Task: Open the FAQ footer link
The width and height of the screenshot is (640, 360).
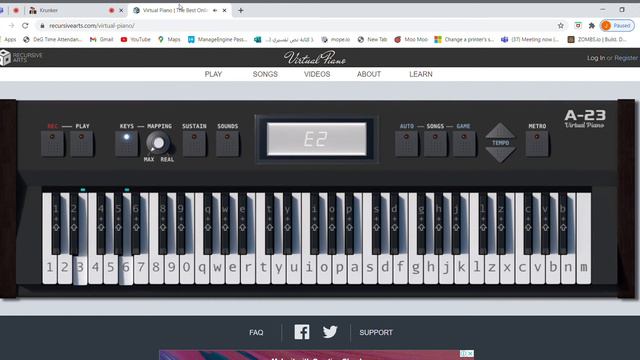Action: click(256, 333)
